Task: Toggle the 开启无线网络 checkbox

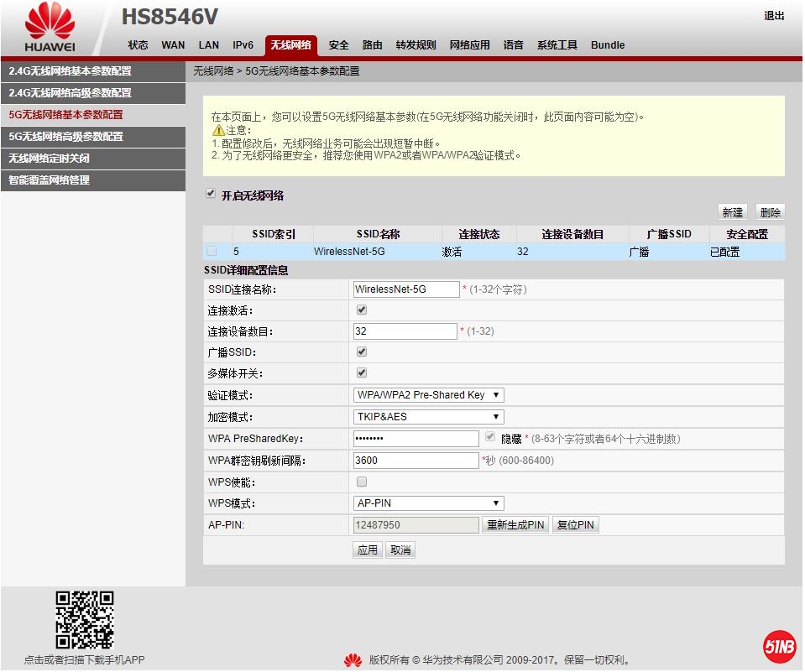Action: pos(211,194)
